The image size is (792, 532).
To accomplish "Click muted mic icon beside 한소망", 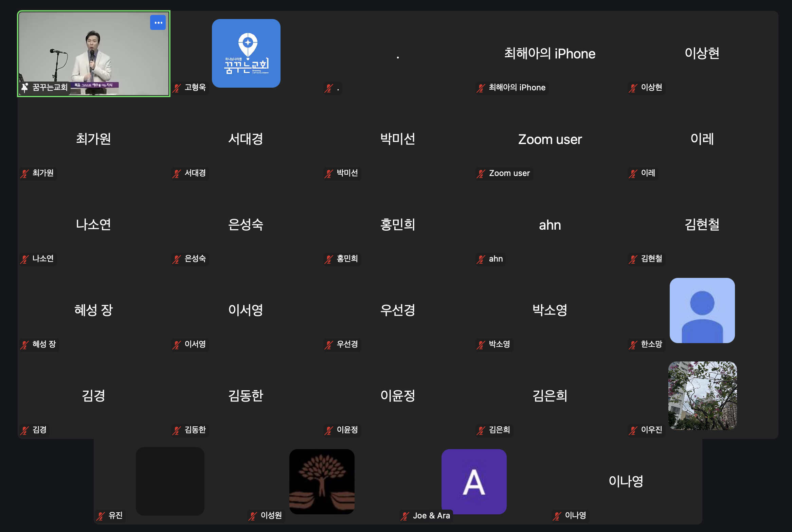I will (633, 345).
